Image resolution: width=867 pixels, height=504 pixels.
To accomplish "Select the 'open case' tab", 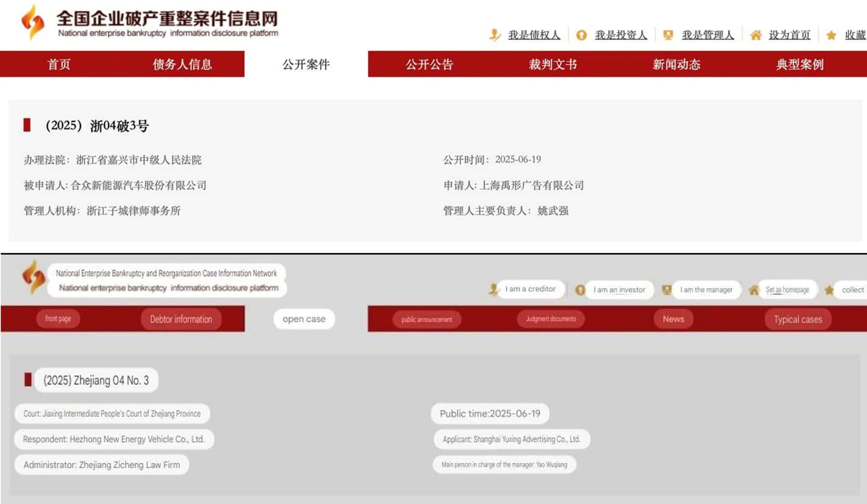I will (304, 319).
